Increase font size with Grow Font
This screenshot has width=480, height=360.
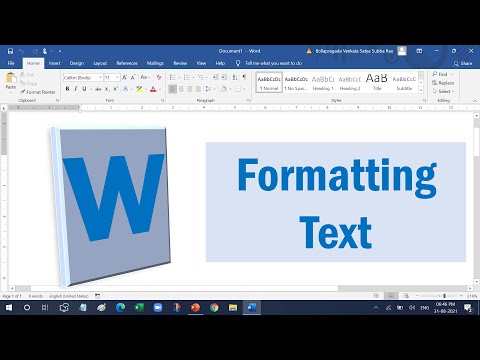click(x=124, y=77)
